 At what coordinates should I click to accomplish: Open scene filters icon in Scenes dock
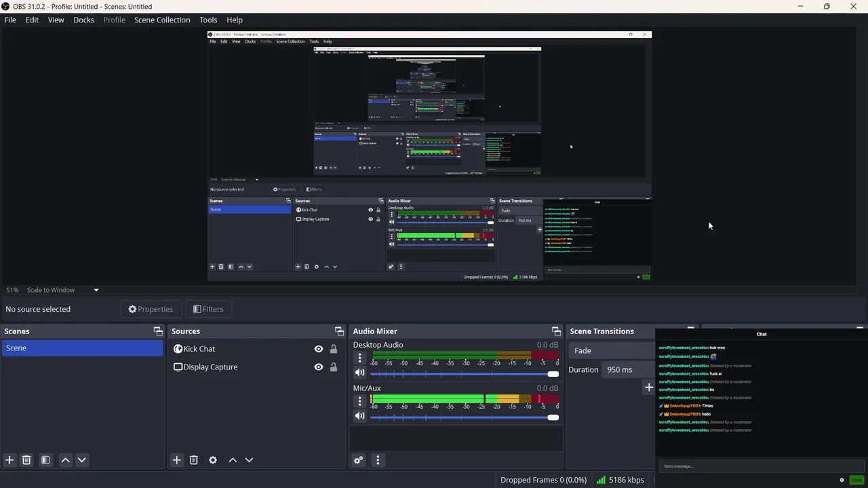click(x=45, y=460)
